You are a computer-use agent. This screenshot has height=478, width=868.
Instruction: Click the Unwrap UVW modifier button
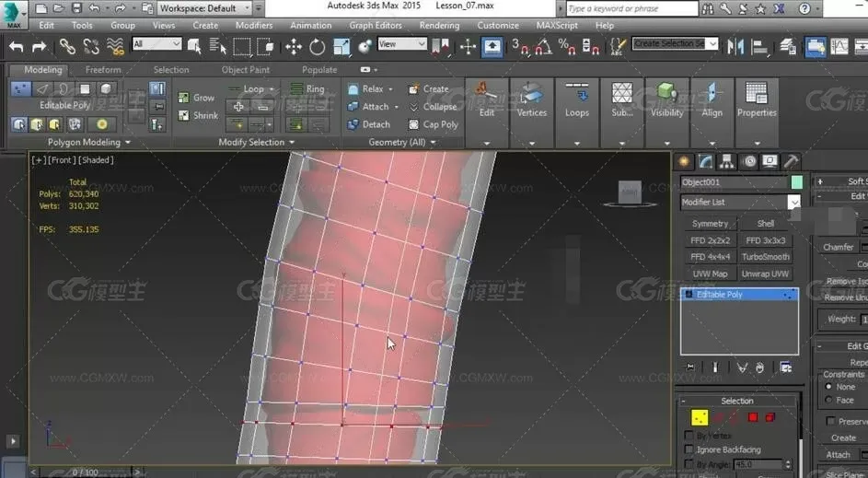pos(766,274)
